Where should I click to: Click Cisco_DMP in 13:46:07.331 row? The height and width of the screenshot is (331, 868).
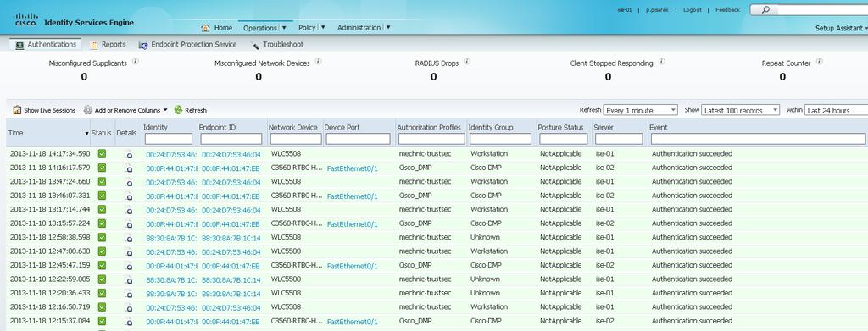pos(415,195)
